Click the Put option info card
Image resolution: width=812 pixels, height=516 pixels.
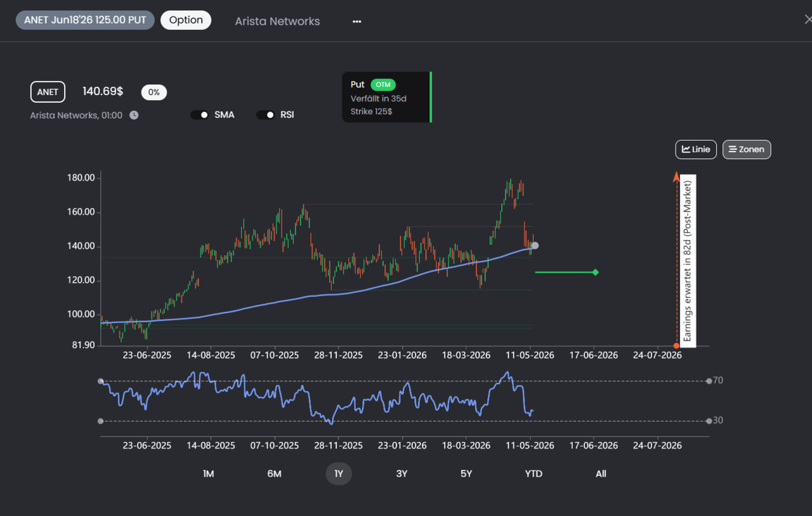click(386, 97)
